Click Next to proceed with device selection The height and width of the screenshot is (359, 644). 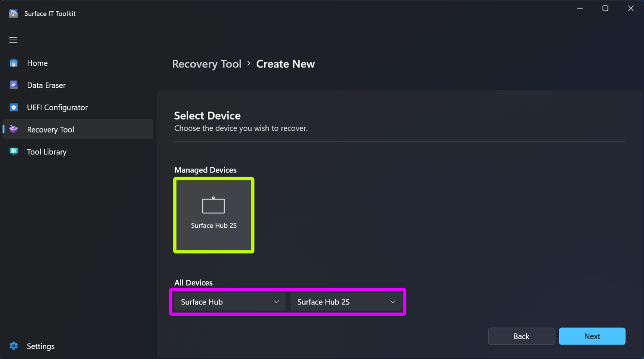click(592, 336)
